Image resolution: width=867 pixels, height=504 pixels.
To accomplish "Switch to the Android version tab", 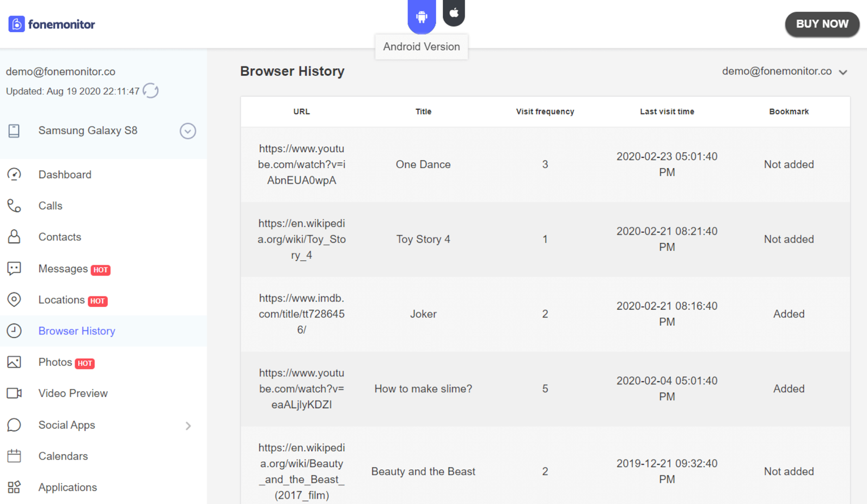I will [x=422, y=16].
